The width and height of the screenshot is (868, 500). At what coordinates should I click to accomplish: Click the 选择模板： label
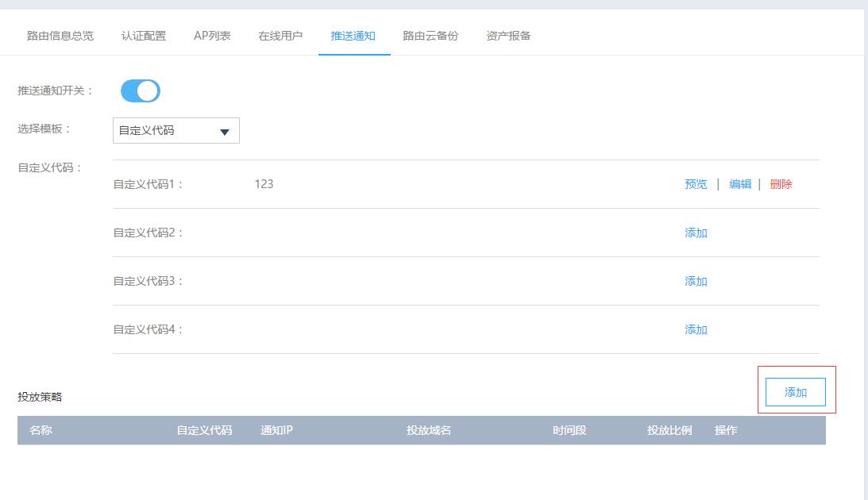coord(44,129)
